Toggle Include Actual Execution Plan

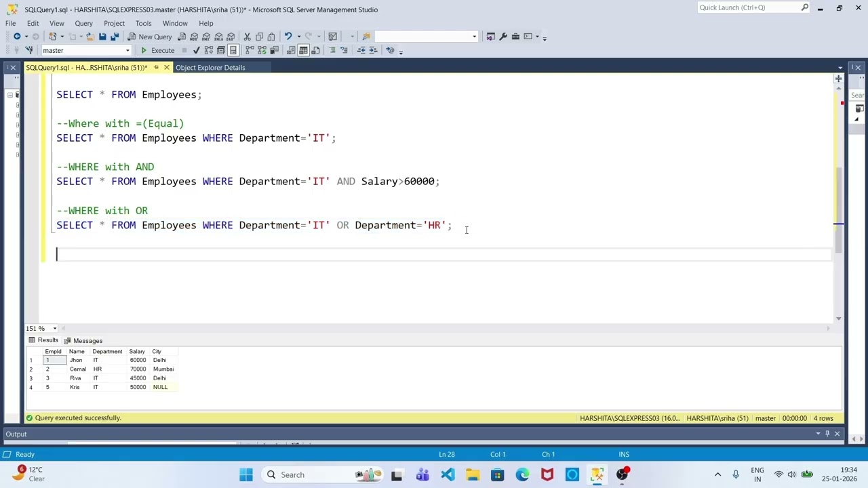pyautogui.click(x=250, y=50)
